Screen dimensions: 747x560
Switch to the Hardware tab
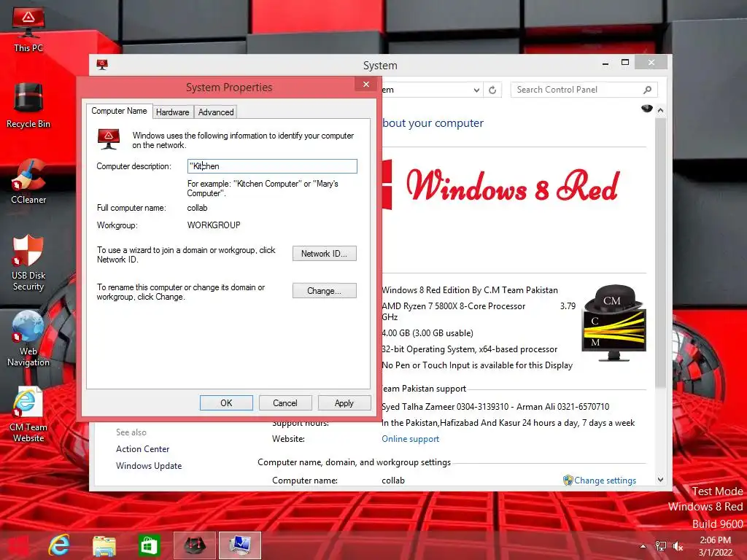coord(172,112)
